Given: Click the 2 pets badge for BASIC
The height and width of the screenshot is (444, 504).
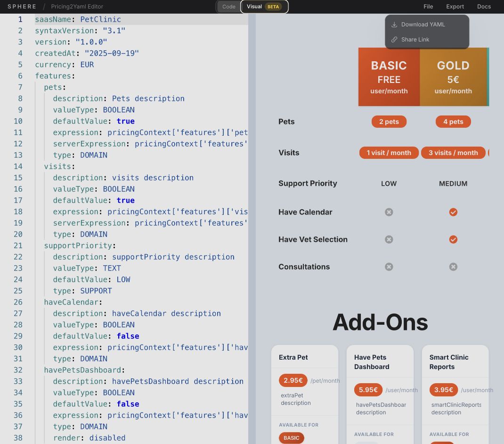Looking at the screenshot, I should click(x=389, y=122).
